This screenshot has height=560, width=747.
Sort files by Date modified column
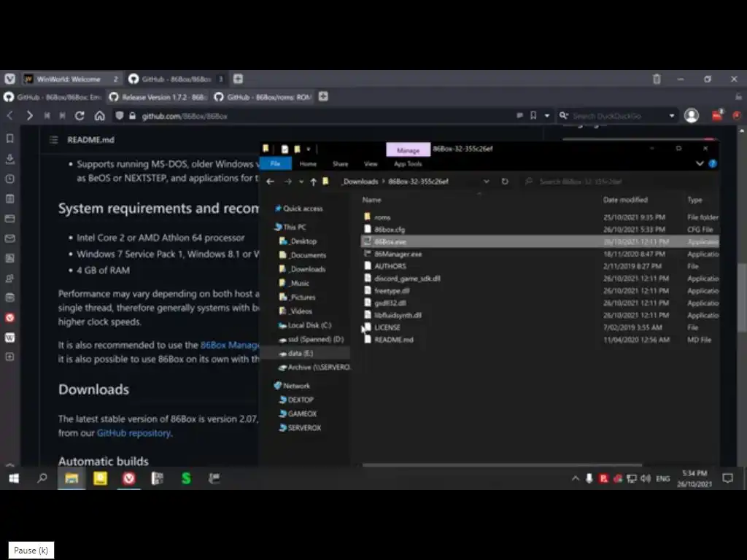pyautogui.click(x=625, y=200)
